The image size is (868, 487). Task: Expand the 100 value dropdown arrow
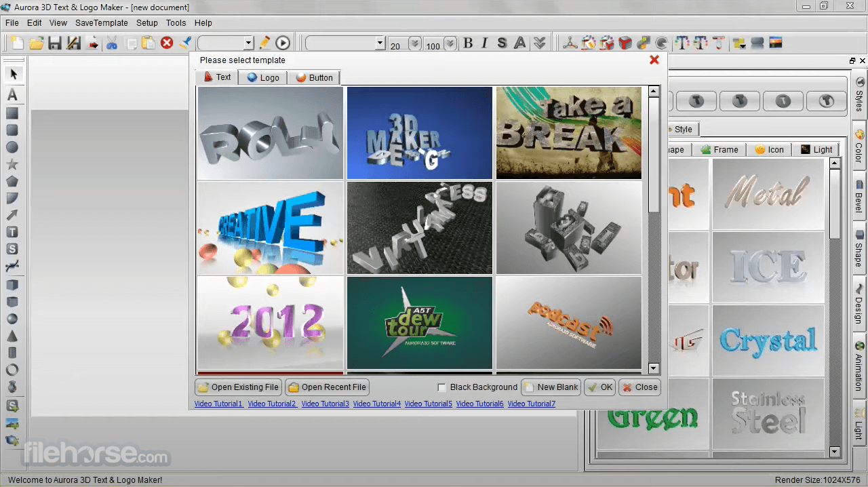coord(450,43)
